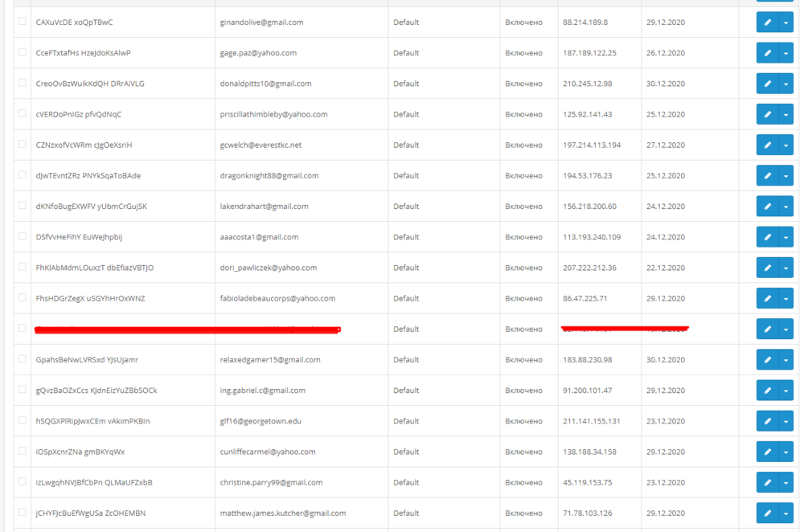Expand caret menu beside relaxedgamer15@gmail.com
Screen dimensions: 804x532
click(x=786, y=360)
